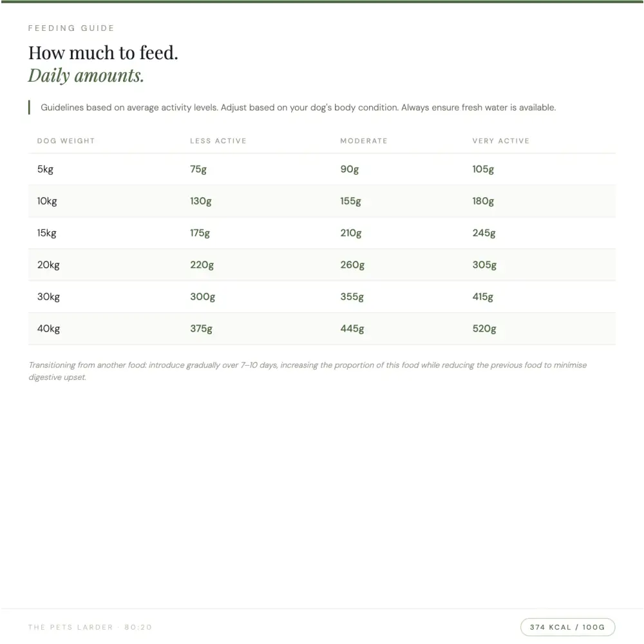The image size is (644, 644).
Task: Click the Daily amounts subheading
Action: click(x=86, y=75)
